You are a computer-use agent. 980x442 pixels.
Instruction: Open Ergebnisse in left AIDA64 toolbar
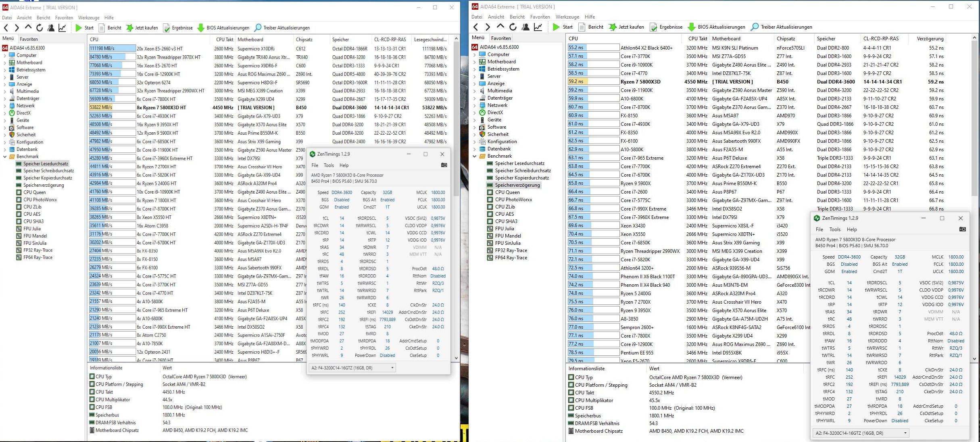(178, 28)
